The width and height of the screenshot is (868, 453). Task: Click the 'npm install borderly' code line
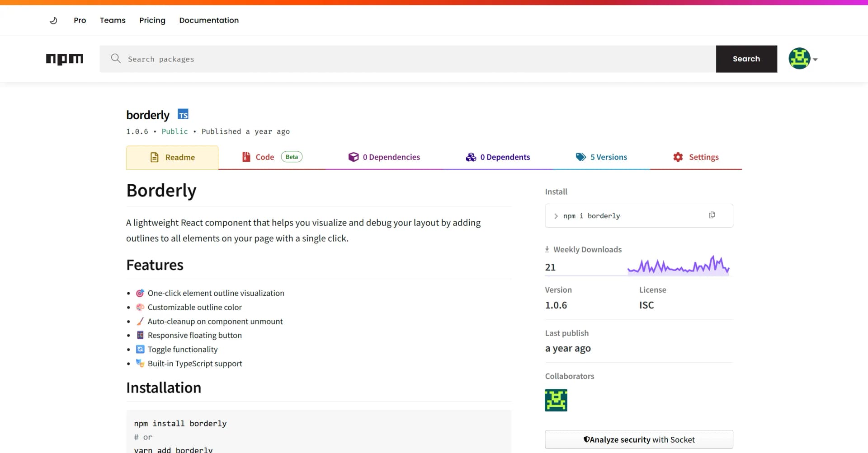tap(180, 423)
